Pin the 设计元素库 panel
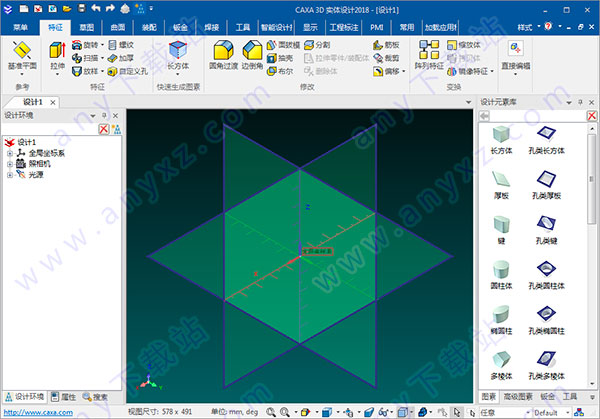The width and height of the screenshot is (600, 419). pyautogui.click(x=580, y=103)
